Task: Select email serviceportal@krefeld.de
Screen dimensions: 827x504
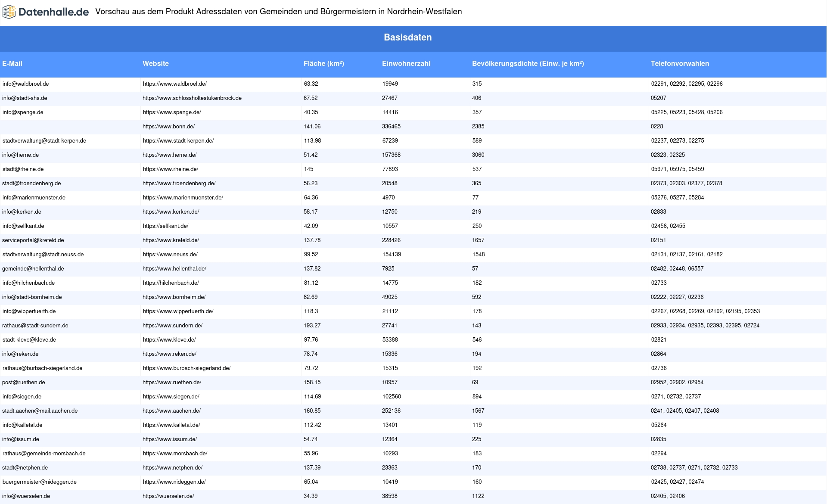Action: [33, 240]
